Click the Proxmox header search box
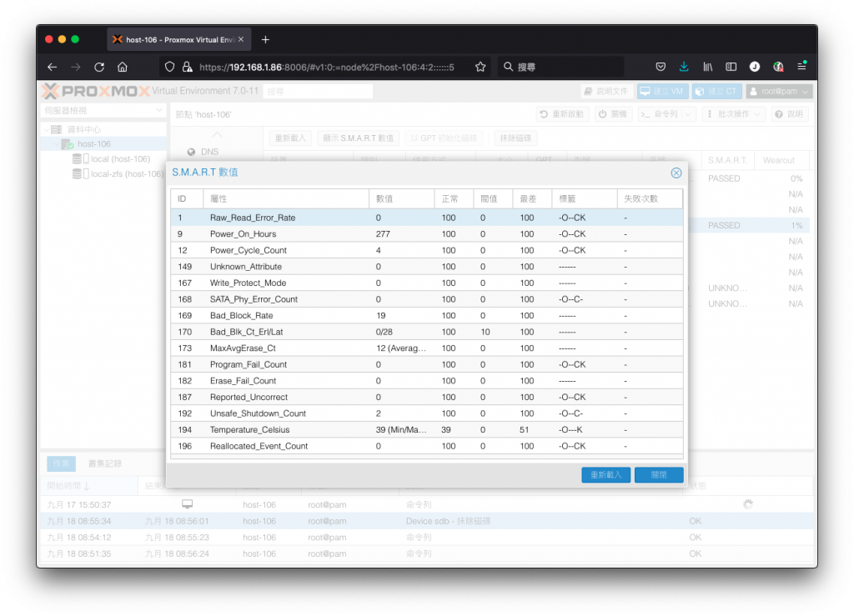 click(x=318, y=92)
